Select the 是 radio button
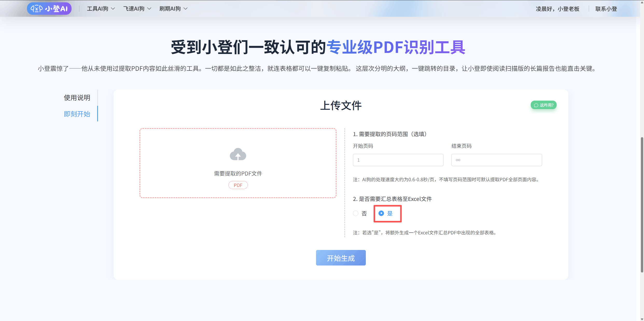Viewport: 644px width, 321px height. point(381,213)
